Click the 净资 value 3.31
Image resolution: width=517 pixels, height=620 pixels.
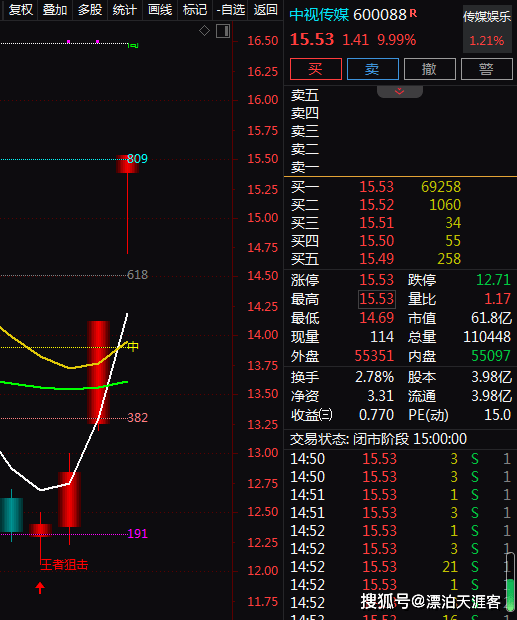tap(381, 396)
